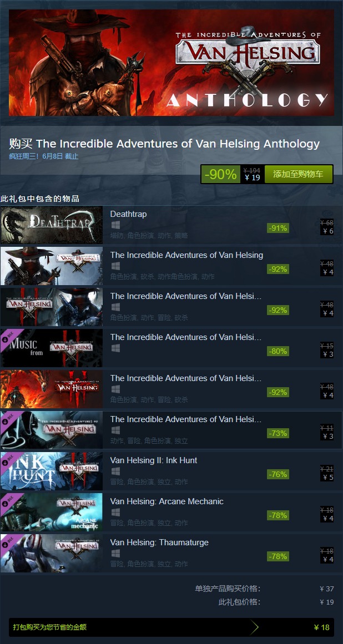Click the ¥5 price for Ink Hunt

(328, 477)
